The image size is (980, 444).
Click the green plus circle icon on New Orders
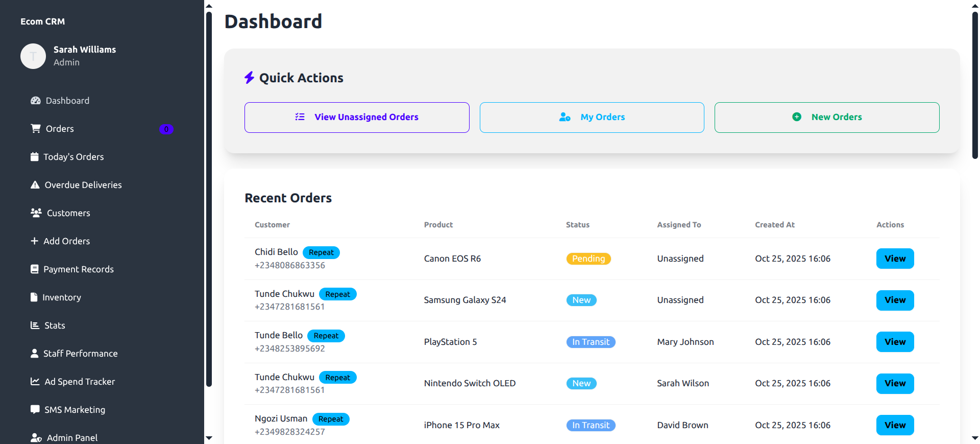796,117
